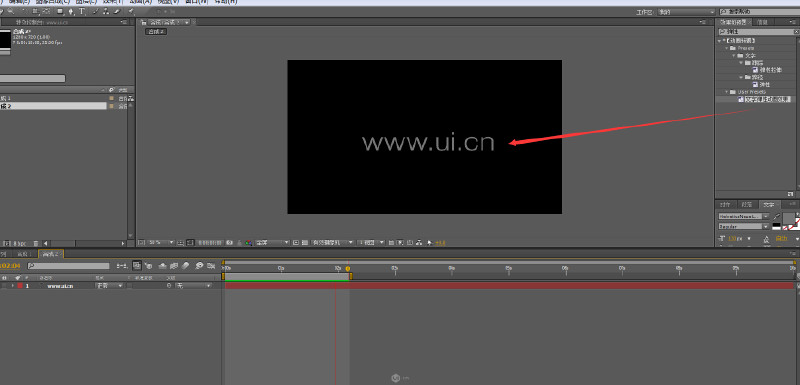
Task: Select the Zoom magnifier tool
Action: (x=10, y=11)
